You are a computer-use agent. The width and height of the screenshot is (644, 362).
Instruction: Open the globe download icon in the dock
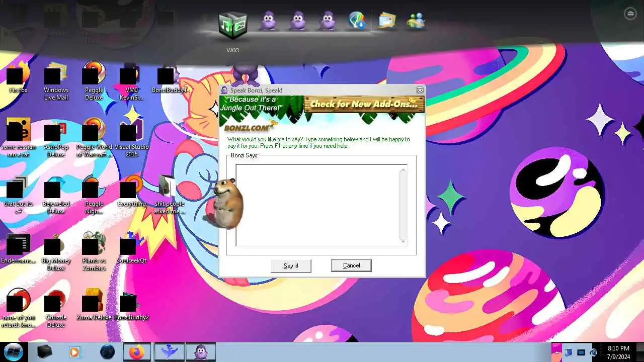tap(357, 22)
